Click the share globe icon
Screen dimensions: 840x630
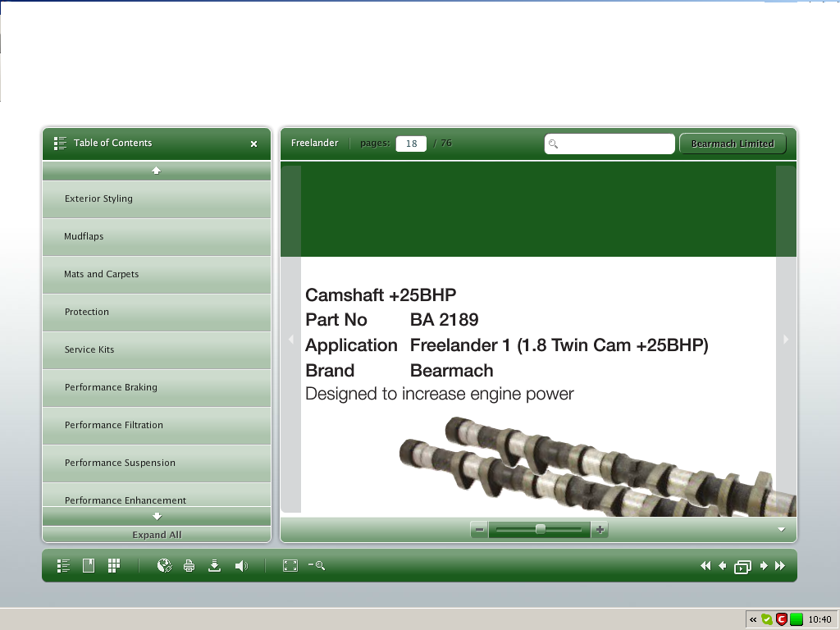[164, 566]
